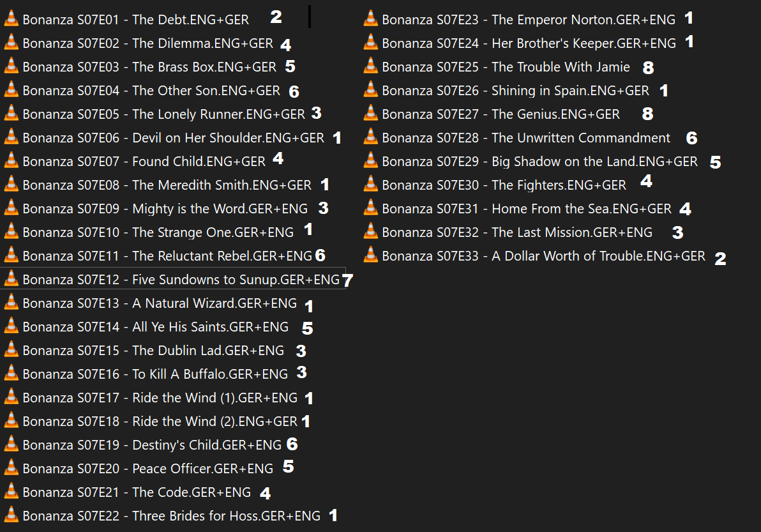Select file name 'Bonanza S07E19 - Destiny's Child.GER+ENG'
Viewport: 761px width, 532px height.
pyautogui.click(x=152, y=446)
